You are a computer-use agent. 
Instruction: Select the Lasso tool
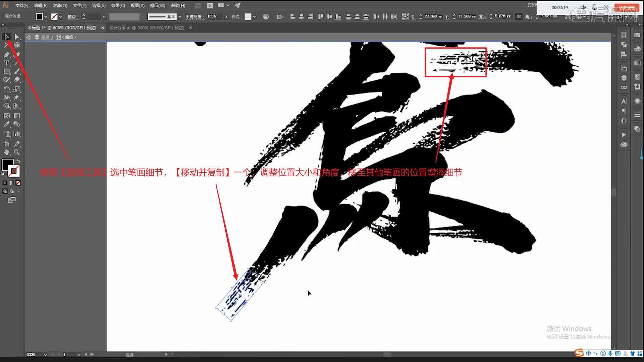click(x=17, y=45)
